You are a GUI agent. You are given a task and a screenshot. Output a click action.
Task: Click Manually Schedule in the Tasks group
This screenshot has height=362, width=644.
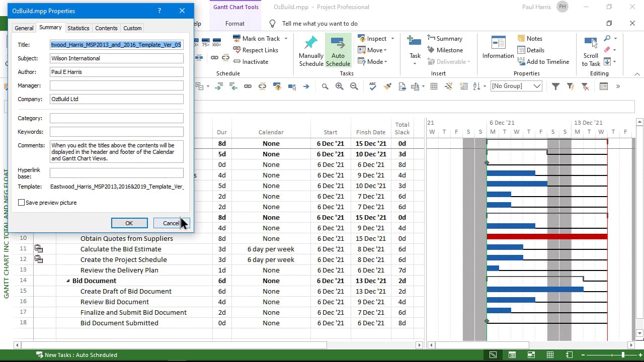(311, 51)
